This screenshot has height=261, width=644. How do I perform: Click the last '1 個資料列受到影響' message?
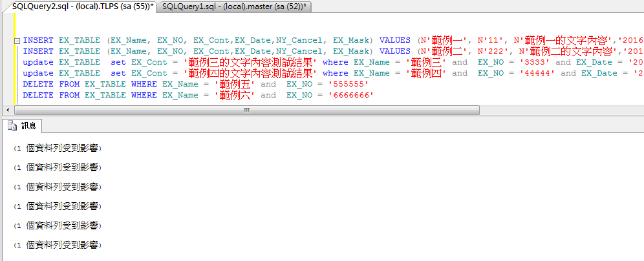(57, 245)
